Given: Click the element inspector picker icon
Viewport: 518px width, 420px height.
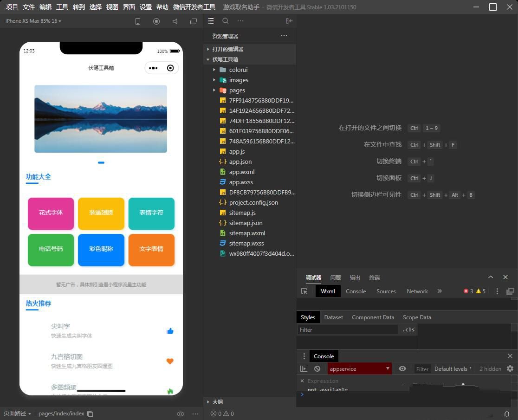Looking at the screenshot, I should 304,291.
